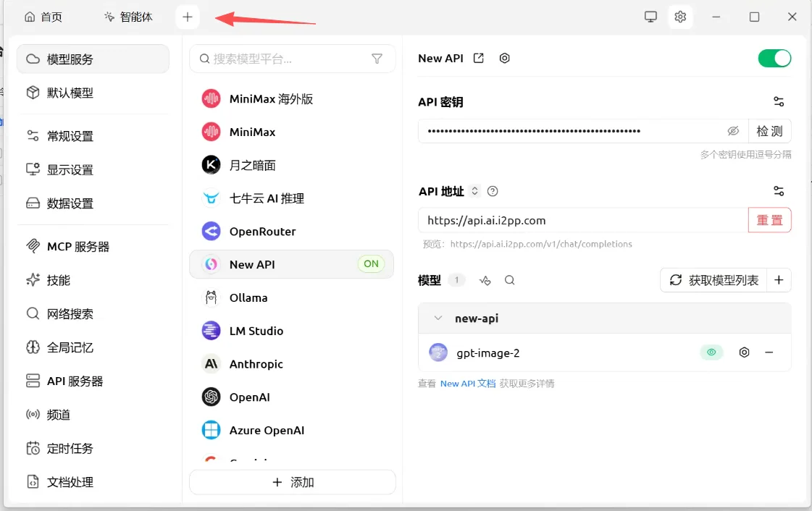Viewport: 812px width, 511px height.
Task: Select 月之暗面 provider
Action: [292, 165]
